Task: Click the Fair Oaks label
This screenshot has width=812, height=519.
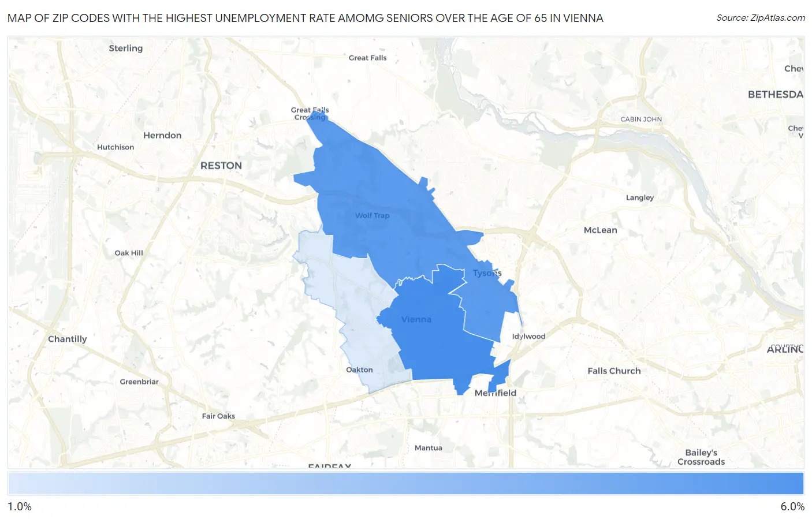Action: coord(218,416)
